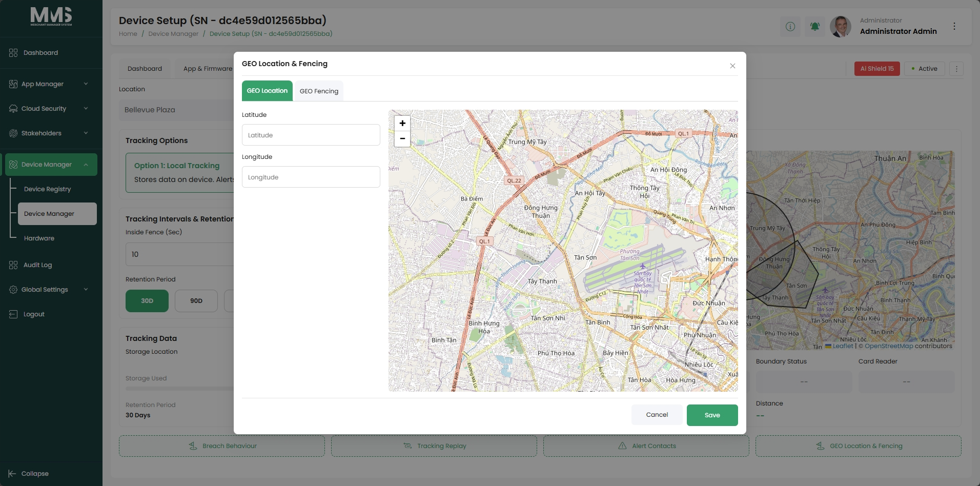The width and height of the screenshot is (980, 486).
Task: Click the Administrator Admin name
Action: click(899, 31)
